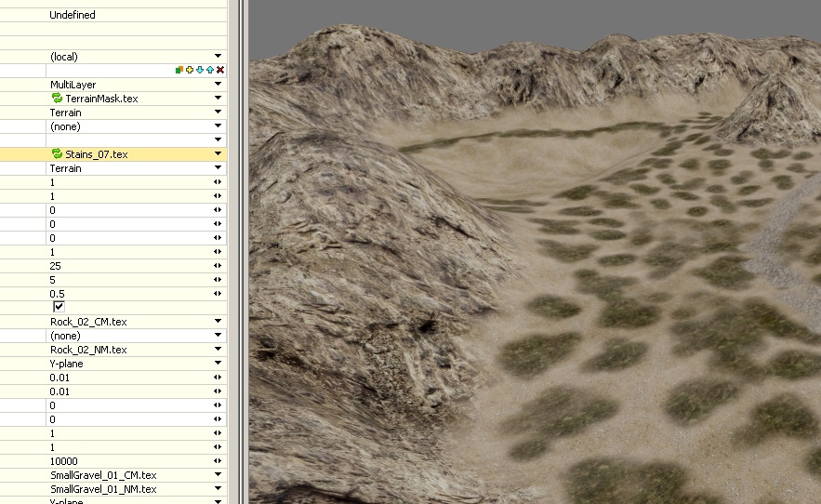821x504 pixels.
Task: Click the spinner arrows on the 5 row
Action: 218,280
